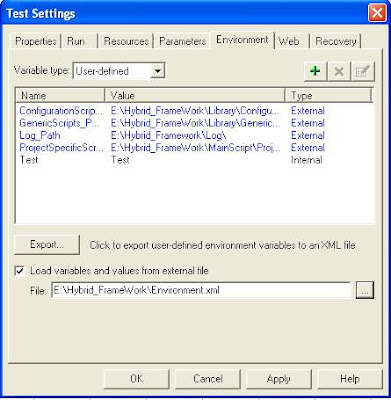Viewport: 391px width, 400px height.
Task: Click the Library\Generic... value cell
Action: [196, 123]
